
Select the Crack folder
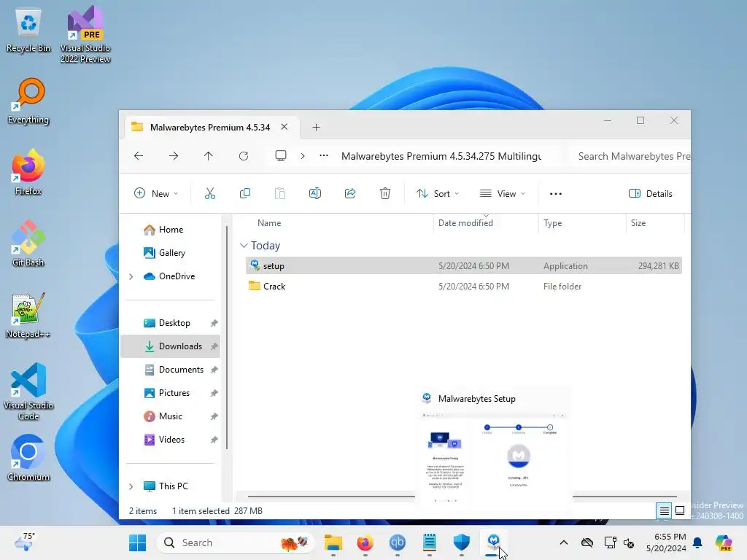click(x=463, y=286)
